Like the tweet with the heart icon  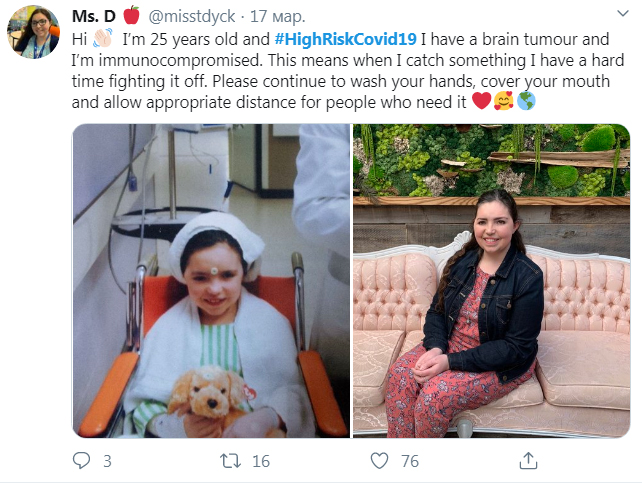pyautogui.click(x=379, y=461)
